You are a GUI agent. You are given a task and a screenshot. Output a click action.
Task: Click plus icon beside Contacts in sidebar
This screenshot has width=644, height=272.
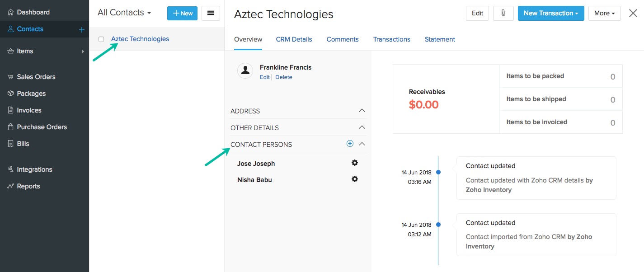point(82,30)
